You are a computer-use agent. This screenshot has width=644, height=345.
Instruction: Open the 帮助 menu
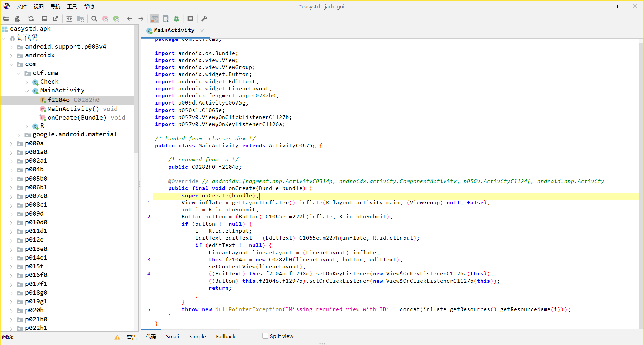coord(89,6)
